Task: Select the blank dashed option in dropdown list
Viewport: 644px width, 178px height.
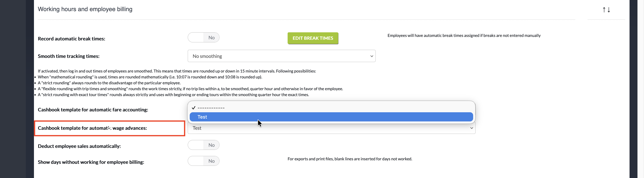Action: (x=211, y=108)
